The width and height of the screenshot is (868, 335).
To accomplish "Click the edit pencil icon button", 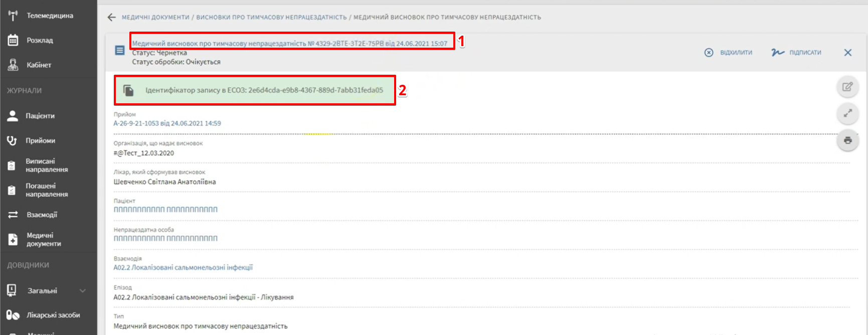I will tap(847, 87).
